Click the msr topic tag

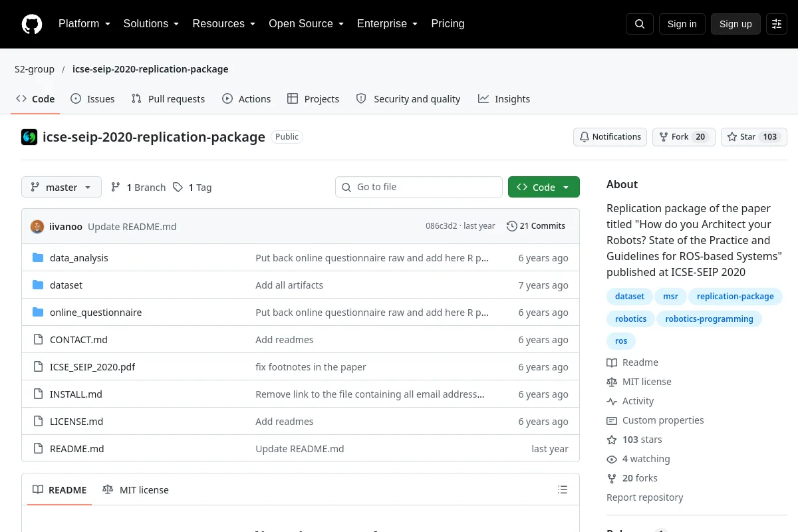coord(670,297)
